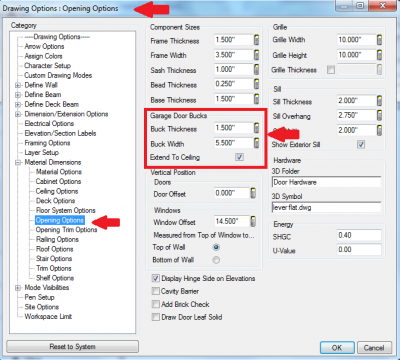The width and height of the screenshot is (400, 360).
Task: Select Site Options category
Action: [42, 307]
